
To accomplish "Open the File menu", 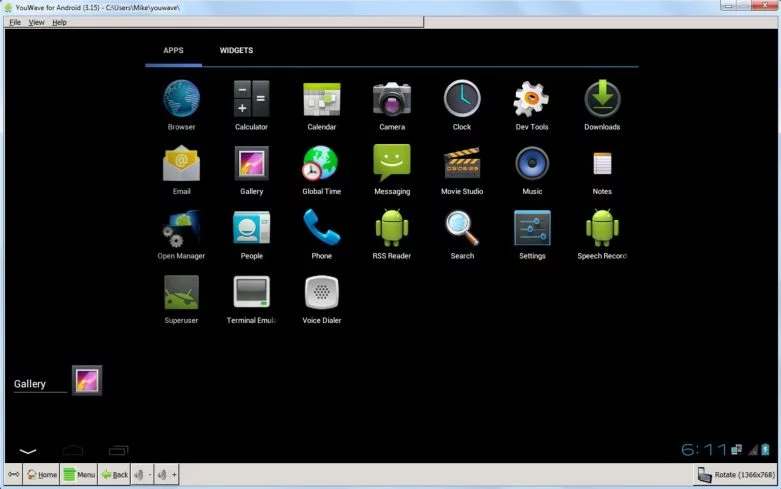I will tap(15, 22).
